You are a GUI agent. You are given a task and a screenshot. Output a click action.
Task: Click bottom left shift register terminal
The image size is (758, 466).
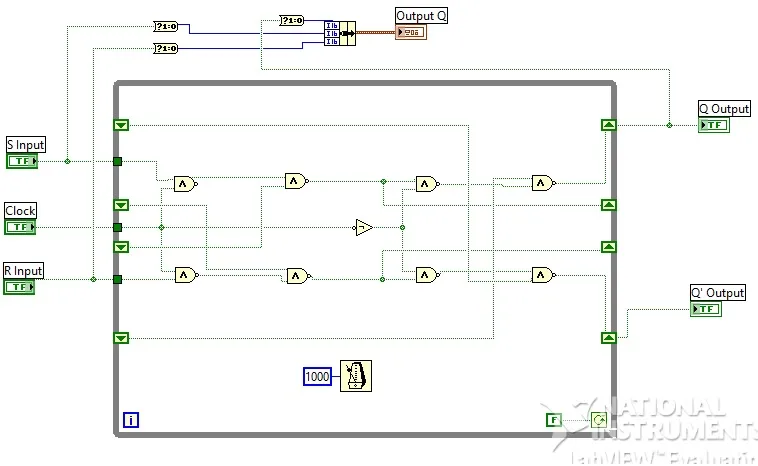click(x=121, y=337)
